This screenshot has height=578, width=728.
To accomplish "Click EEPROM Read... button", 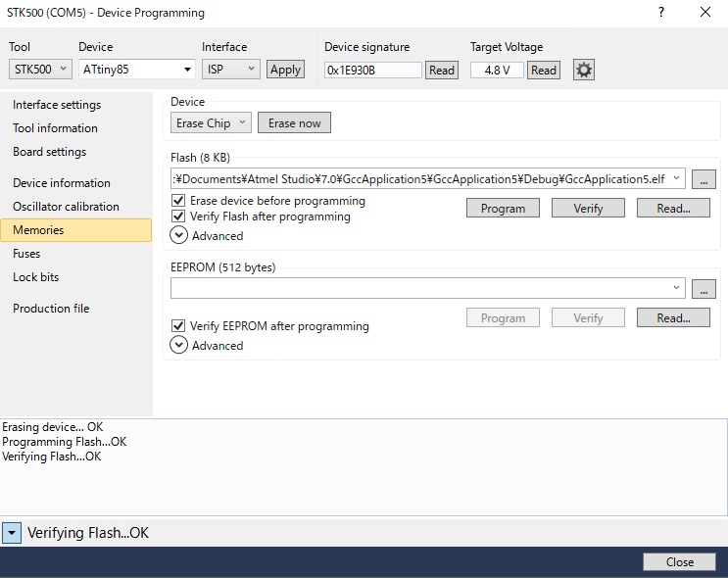I will click(x=673, y=317).
